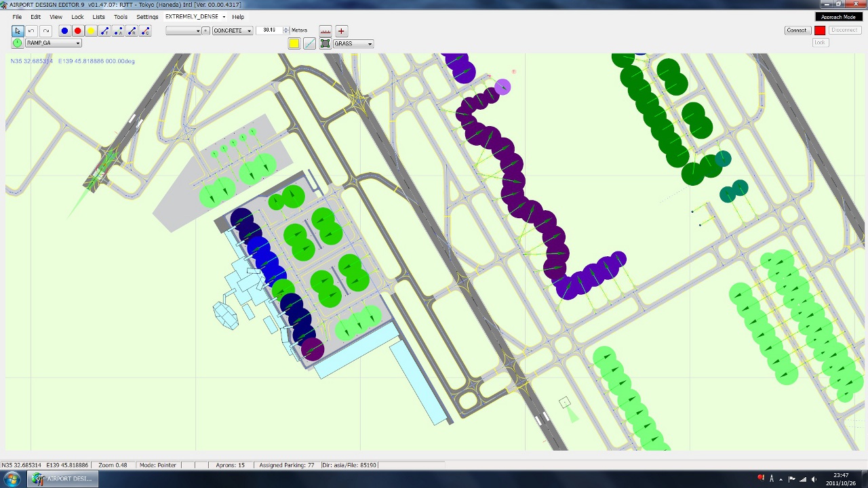Select the blue node tool

point(64,30)
